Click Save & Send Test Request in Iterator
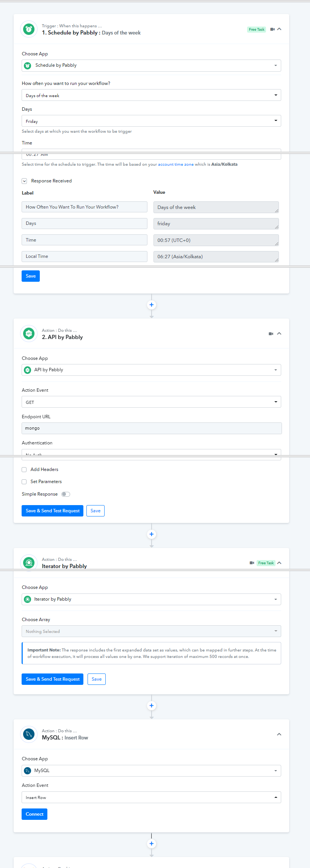This screenshot has height=868, width=310. coord(52,679)
